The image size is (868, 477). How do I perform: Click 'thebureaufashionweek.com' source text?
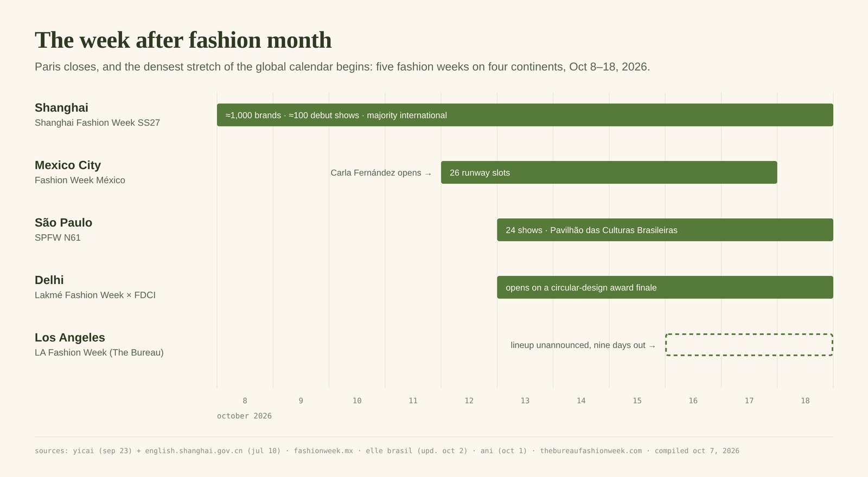pyautogui.click(x=591, y=450)
